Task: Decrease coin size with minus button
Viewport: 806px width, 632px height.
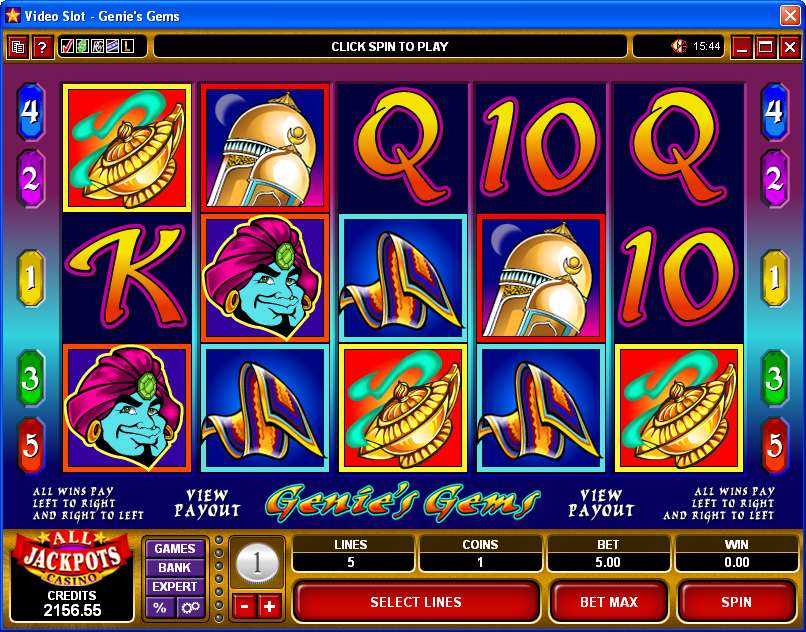Action: pyautogui.click(x=245, y=607)
